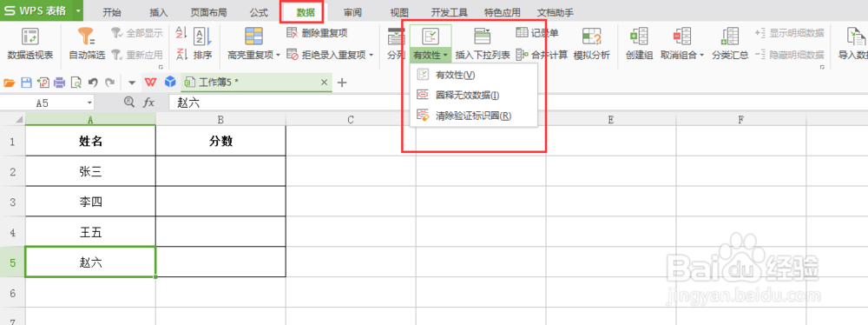This screenshot has width=868, height=325.
Task: Switch to the 审阅 tab
Action: pos(352,12)
